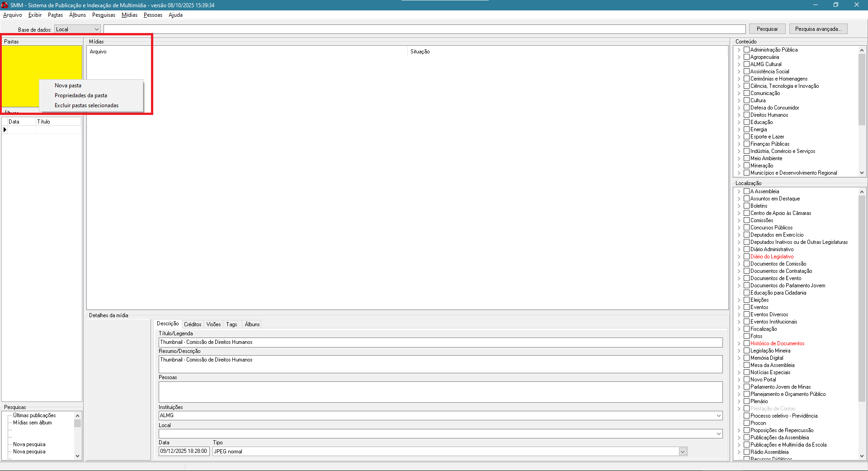Enable the Direitos Humanos content checkbox
Screen dimensions: 868x471
(746, 115)
